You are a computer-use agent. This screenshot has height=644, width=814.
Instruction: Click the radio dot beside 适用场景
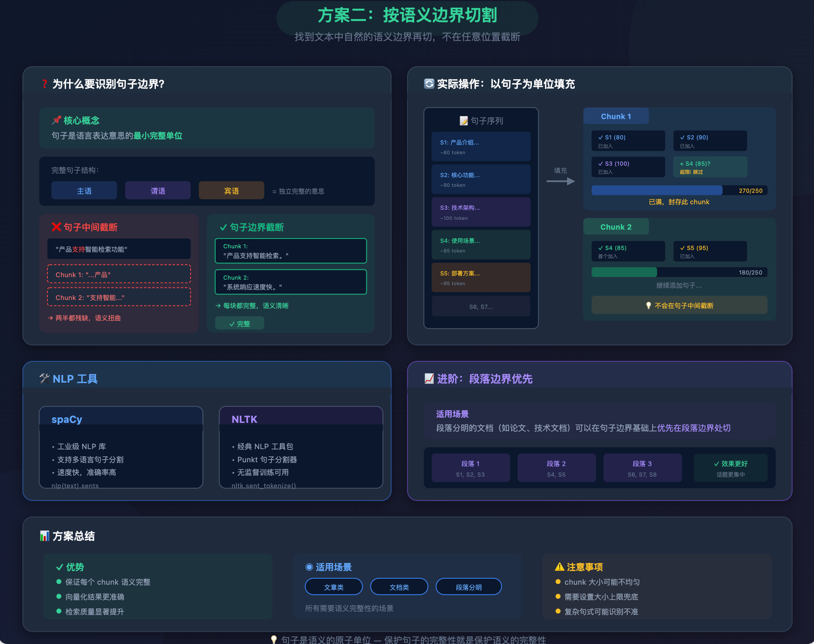click(309, 567)
